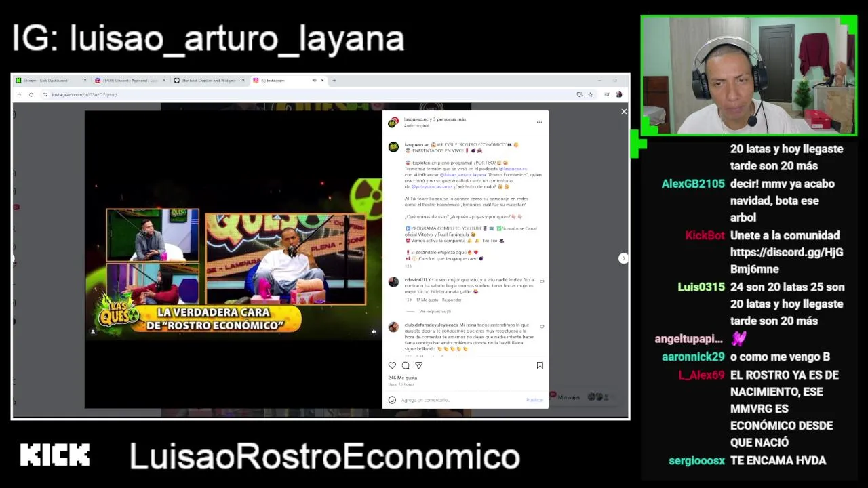Open the '246 Me gusta' likes list
This screenshot has height=488, width=868.
tap(403, 378)
